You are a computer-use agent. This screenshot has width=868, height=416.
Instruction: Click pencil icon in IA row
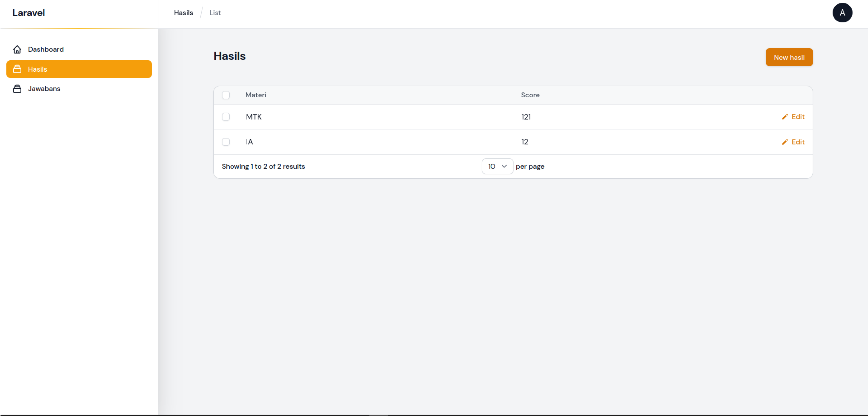(785, 142)
